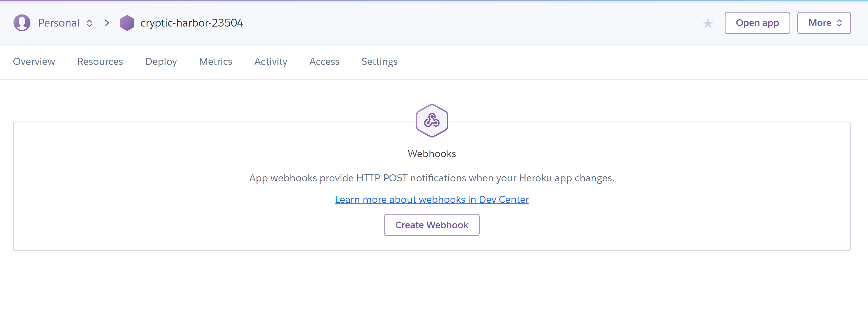The height and width of the screenshot is (311, 868).
Task: Go to the Deploy tab
Action: click(x=161, y=62)
